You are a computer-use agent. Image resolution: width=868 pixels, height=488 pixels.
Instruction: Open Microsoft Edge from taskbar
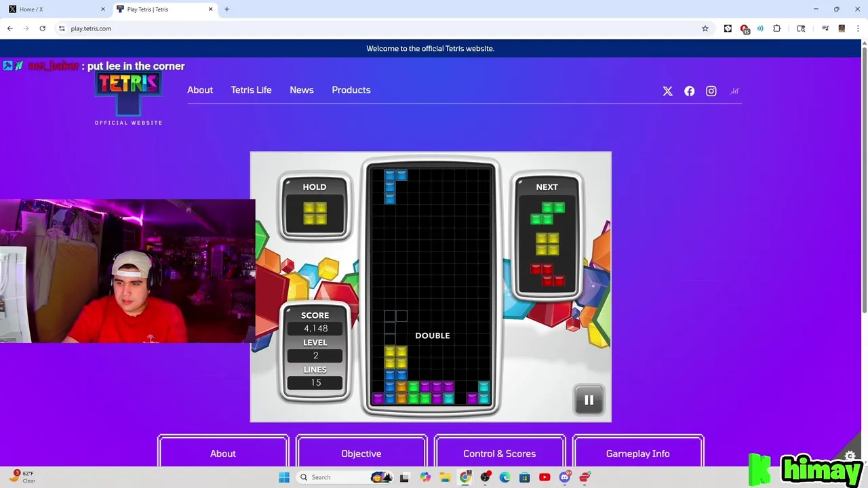pos(505,477)
